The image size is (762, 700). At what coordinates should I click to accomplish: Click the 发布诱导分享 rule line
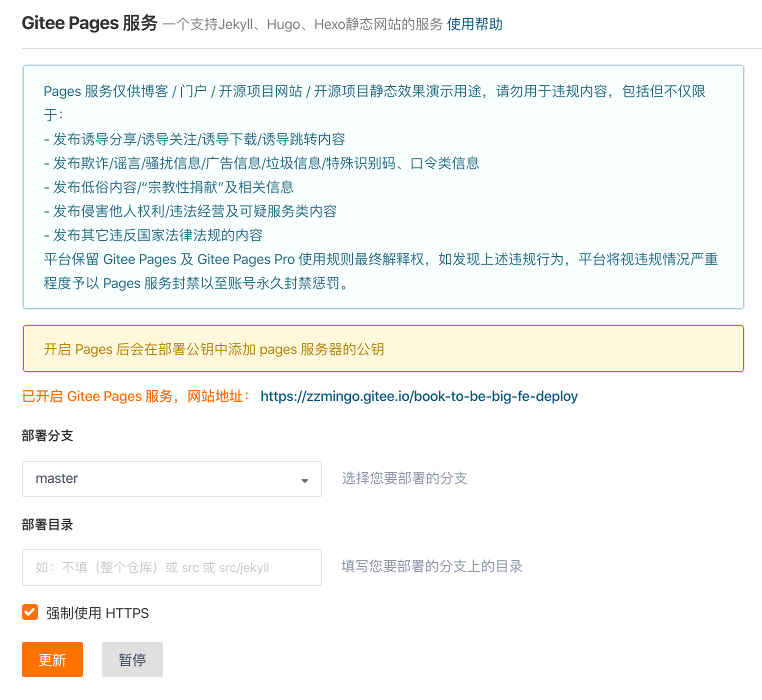click(x=195, y=139)
